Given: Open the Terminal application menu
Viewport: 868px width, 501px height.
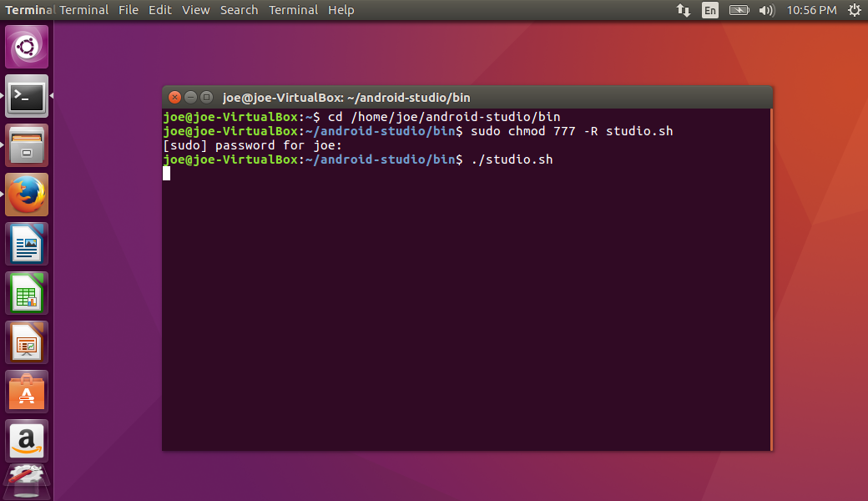Looking at the screenshot, I should point(84,10).
